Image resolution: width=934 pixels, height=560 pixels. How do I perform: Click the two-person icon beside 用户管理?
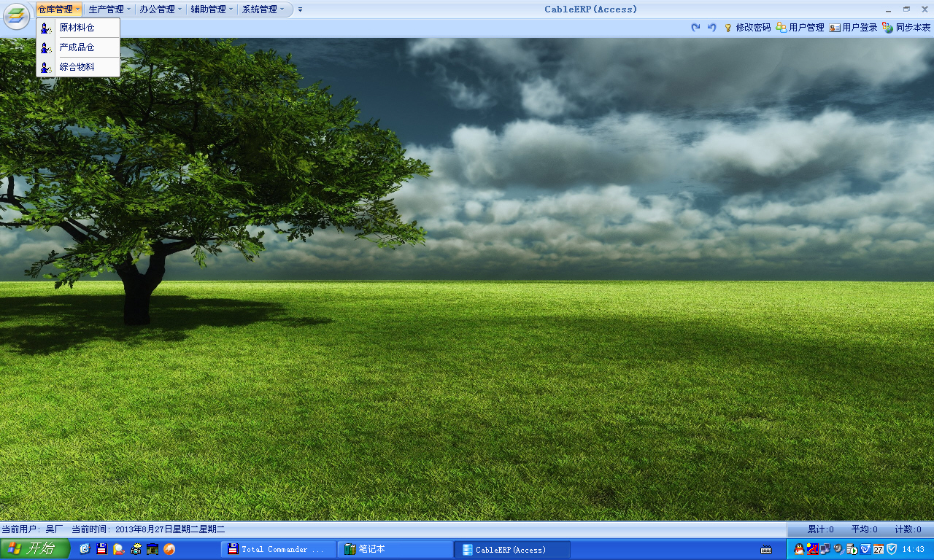(x=781, y=28)
